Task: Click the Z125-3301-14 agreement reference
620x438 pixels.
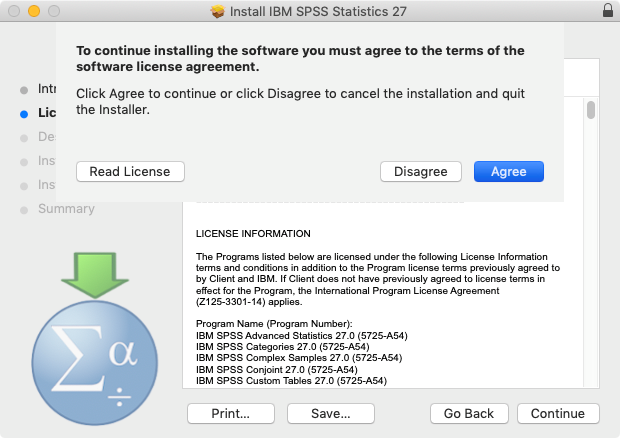Action: click(x=232, y=302)
